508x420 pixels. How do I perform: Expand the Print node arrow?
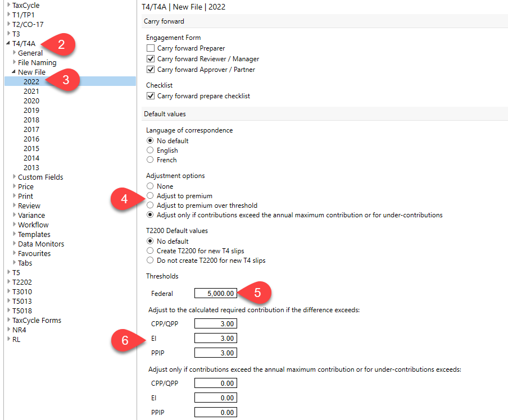coord(14,195)
